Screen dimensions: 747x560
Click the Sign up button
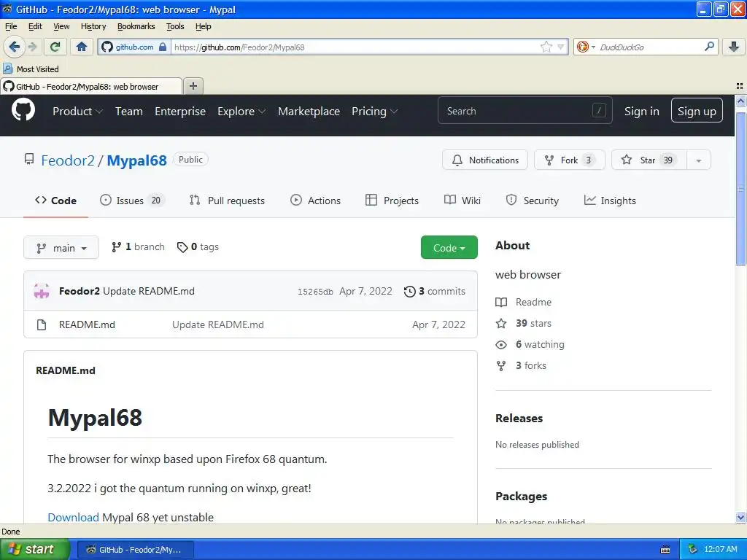coord(697,111)
